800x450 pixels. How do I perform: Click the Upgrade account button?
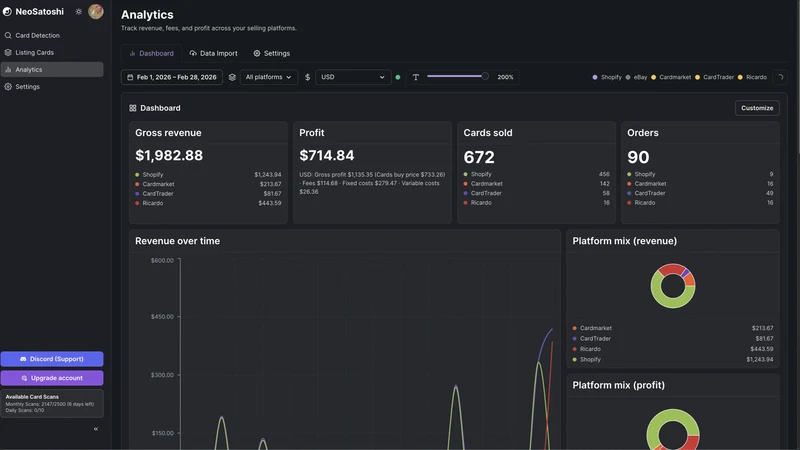click(52, 378)
